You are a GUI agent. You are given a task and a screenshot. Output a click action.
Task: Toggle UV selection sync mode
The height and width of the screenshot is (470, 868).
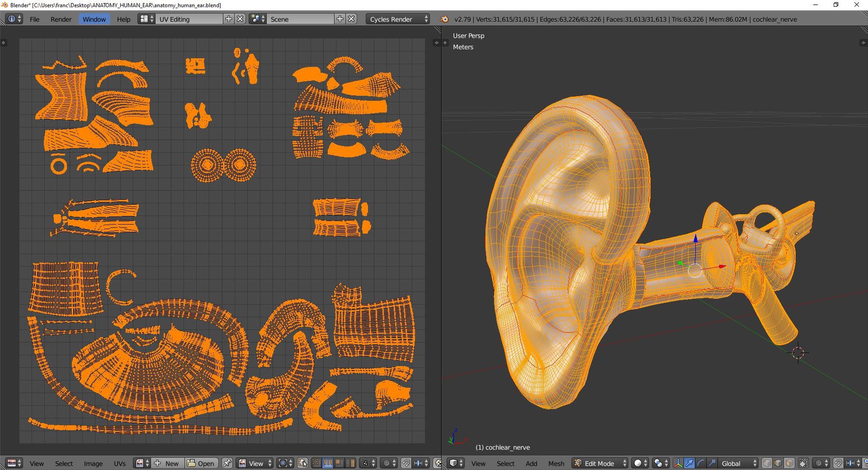(x=302, y=463)
